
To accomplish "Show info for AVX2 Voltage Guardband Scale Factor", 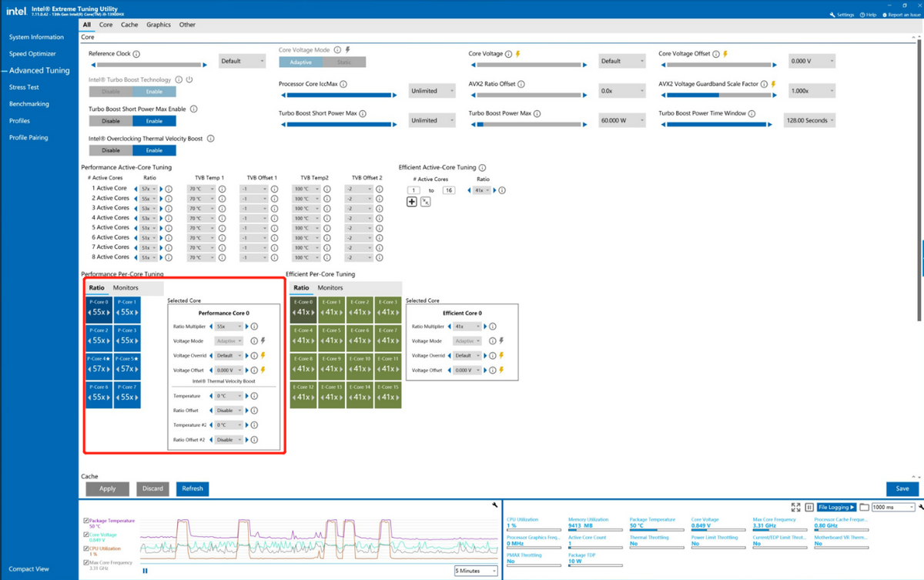I will [x=764, y=84].
